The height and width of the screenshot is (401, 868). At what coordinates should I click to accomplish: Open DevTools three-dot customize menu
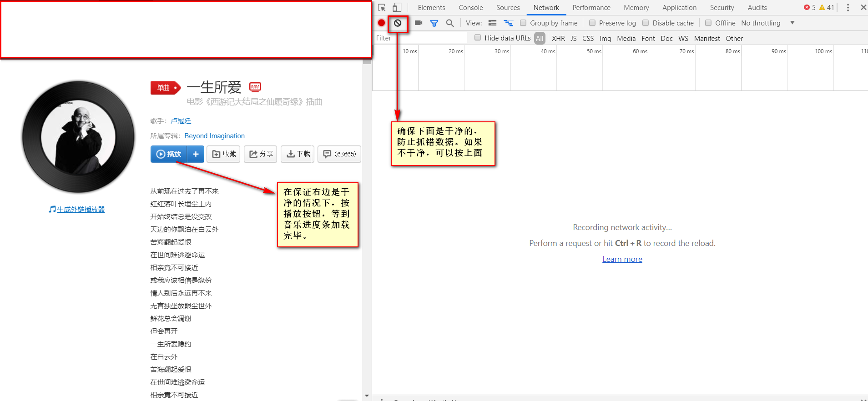tap(848, 8)
